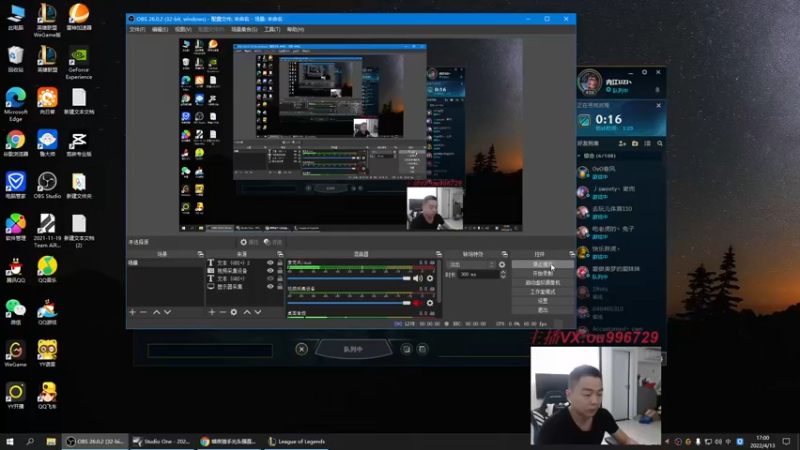Viewport: 800px width, 450px height.
Task: Click League of Legends taskbar item
Action: (x=296, y=441)
